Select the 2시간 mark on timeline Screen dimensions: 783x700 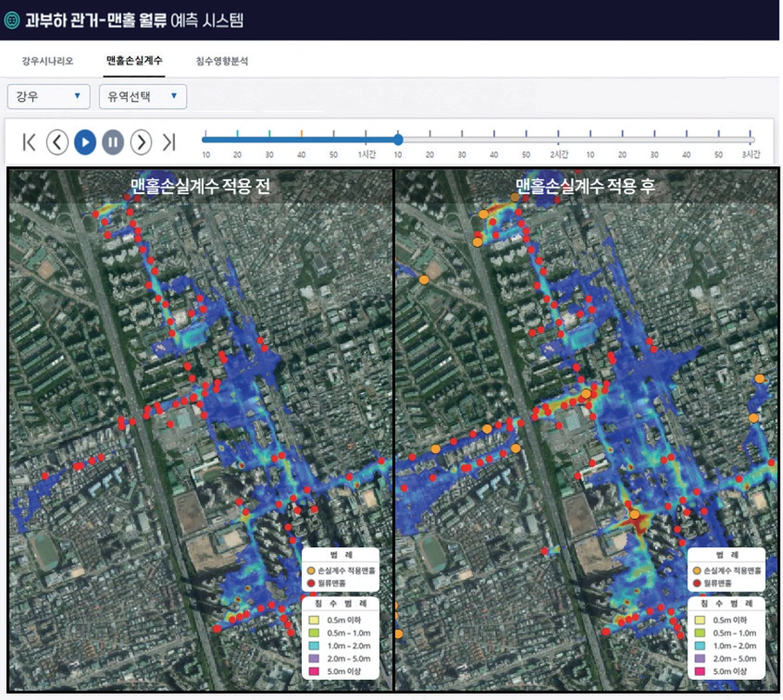pos(559,154)
